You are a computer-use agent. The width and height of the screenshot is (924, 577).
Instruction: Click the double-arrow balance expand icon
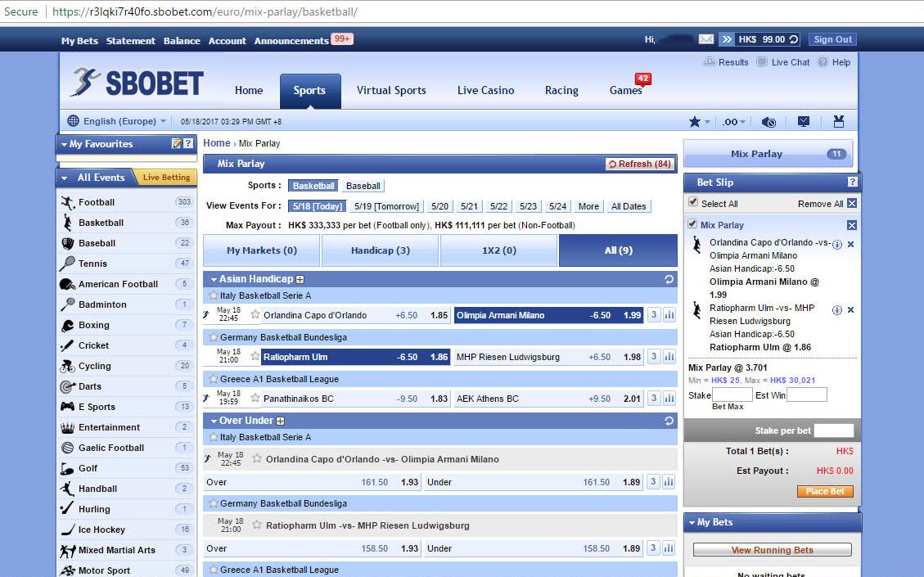click(727, 39)
